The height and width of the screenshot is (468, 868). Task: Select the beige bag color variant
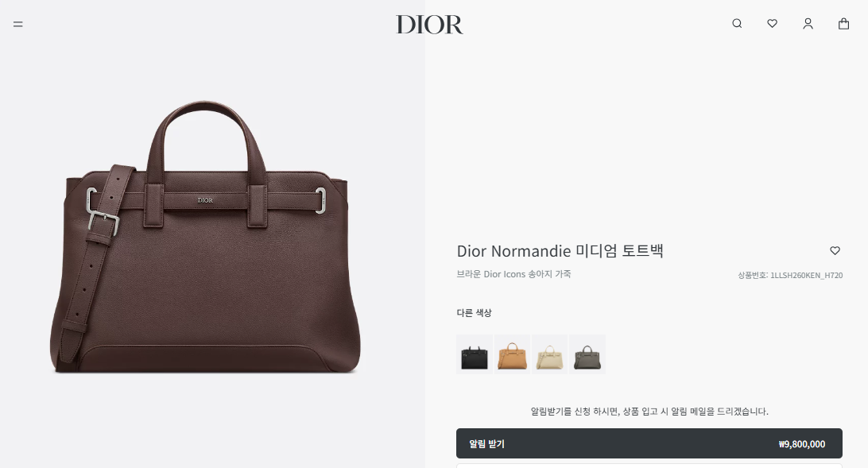tap(550, 354)
